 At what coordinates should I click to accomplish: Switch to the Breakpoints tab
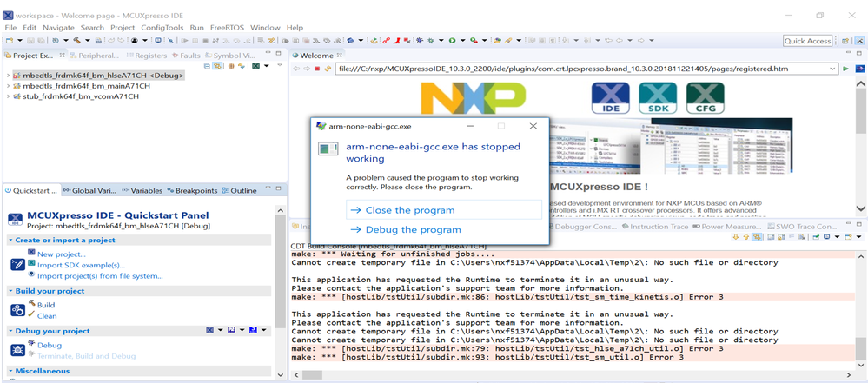192,190
